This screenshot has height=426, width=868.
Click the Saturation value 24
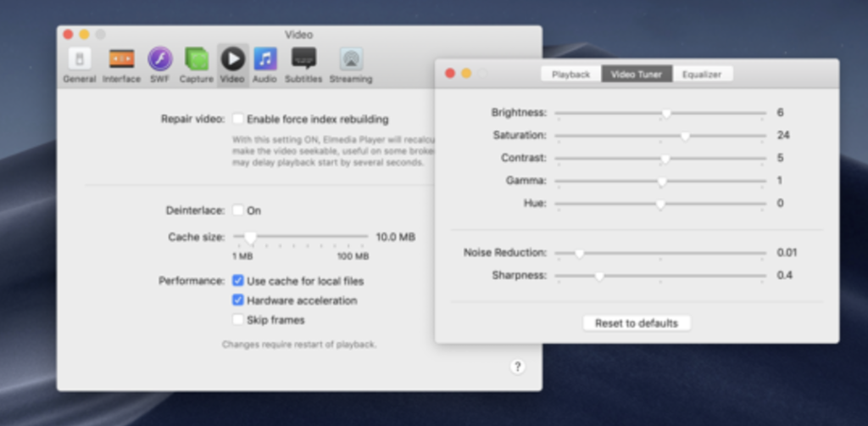783,135
